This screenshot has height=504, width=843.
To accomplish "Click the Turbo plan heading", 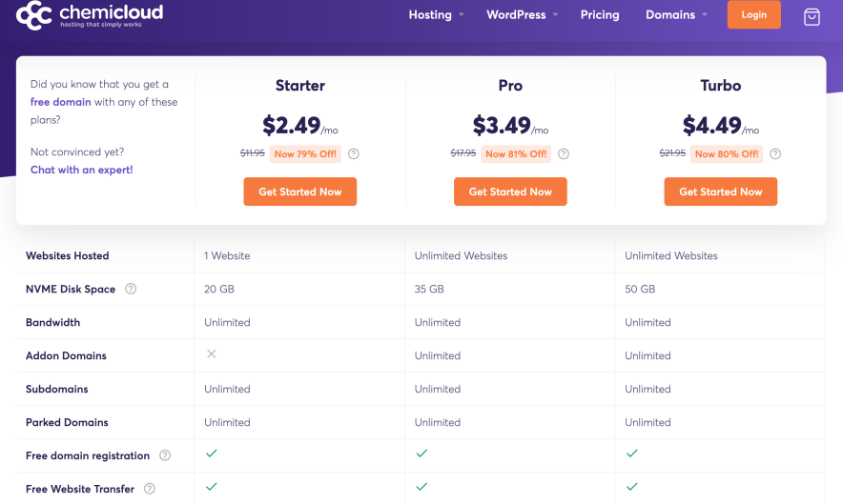I will (x=720, y=86).
